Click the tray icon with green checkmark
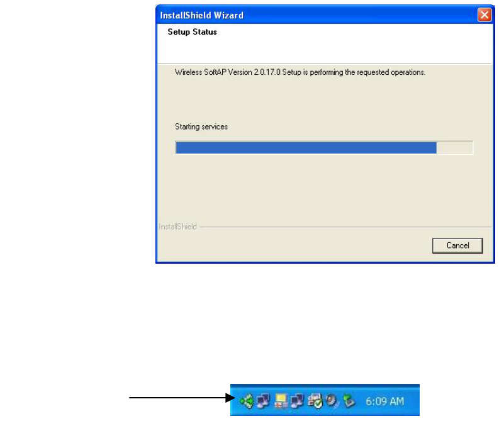The height and width of the screenshot is (421, 504). [315, 401]
